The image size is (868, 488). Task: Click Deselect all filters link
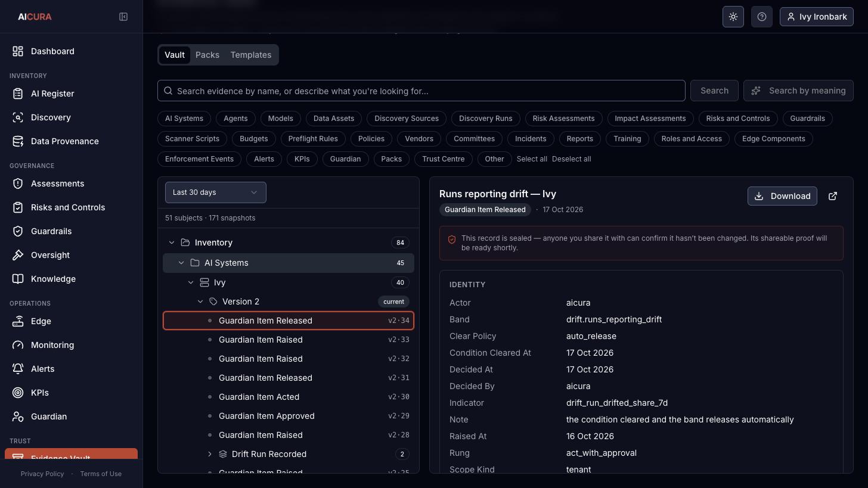pos(572,159)
